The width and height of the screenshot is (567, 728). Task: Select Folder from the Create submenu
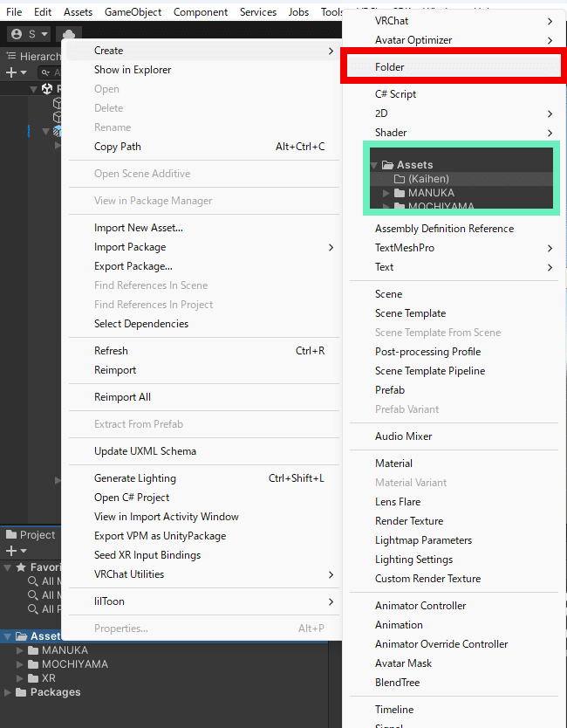[390, 67]
